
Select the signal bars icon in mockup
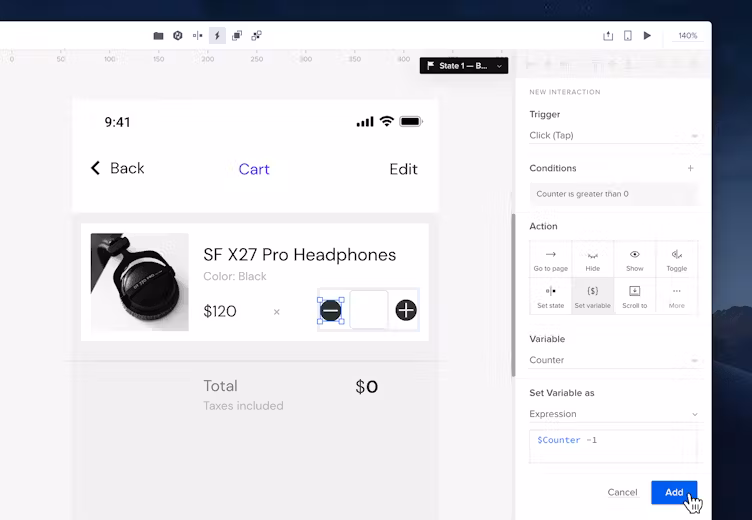pos(365,122)
